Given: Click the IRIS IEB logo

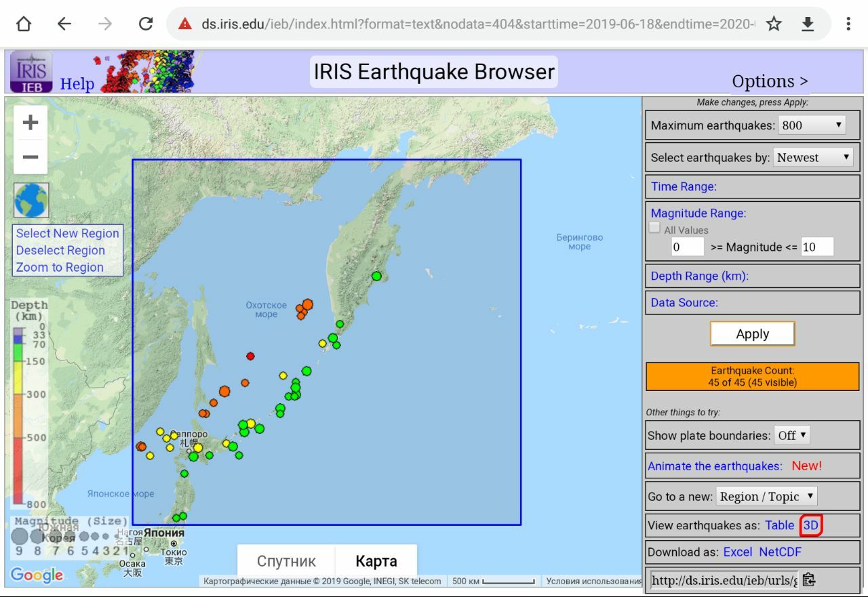Looking at the screenshot, I should [x=31, y=72].
